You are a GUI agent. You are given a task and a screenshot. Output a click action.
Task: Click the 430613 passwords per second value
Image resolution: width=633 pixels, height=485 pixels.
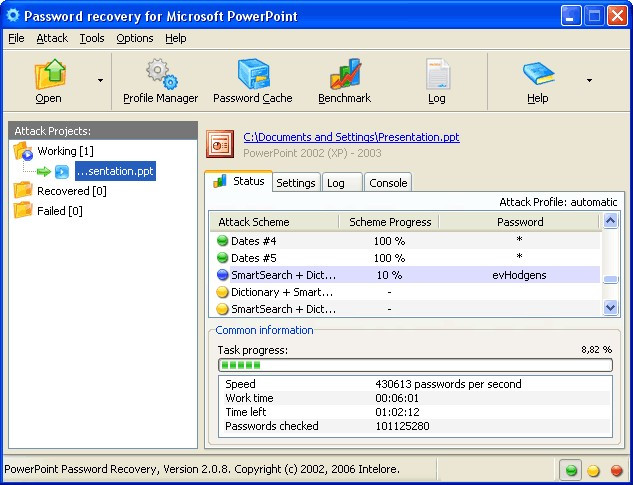tap(448, 384)
